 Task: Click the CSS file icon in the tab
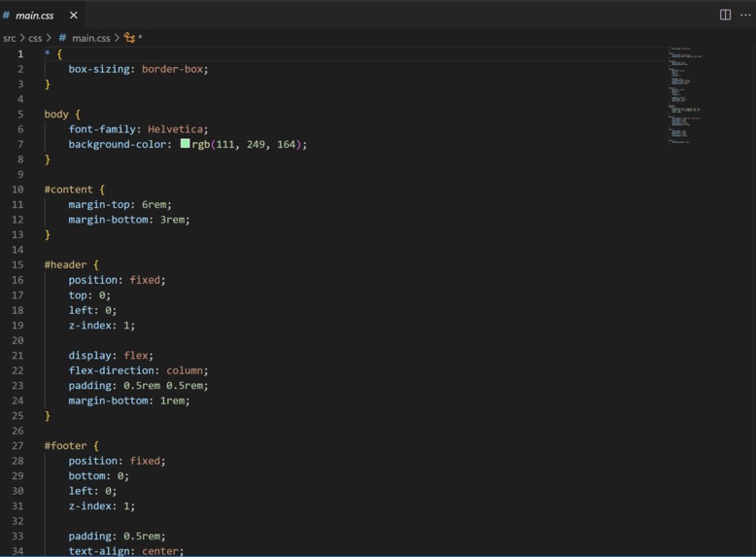[6, 16]
